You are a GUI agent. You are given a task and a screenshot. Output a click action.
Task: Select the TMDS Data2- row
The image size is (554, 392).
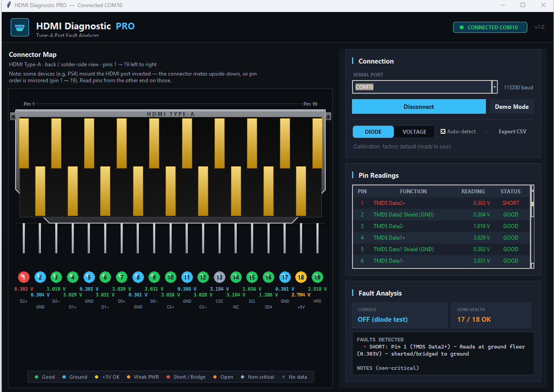click(441, 226)
